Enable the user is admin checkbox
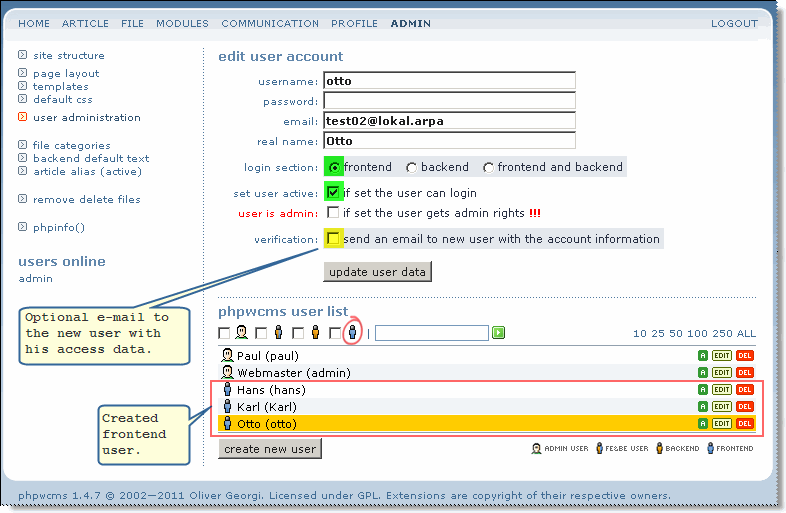 (333, 212)
